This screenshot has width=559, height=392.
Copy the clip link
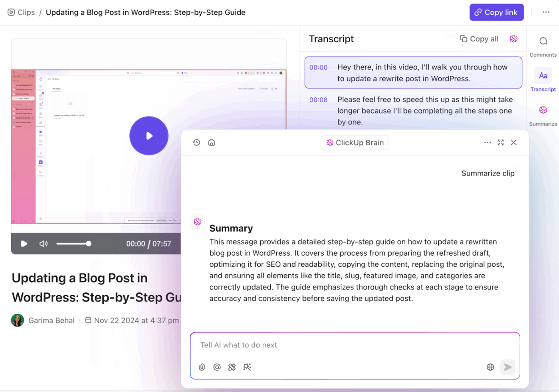(496, 12)
